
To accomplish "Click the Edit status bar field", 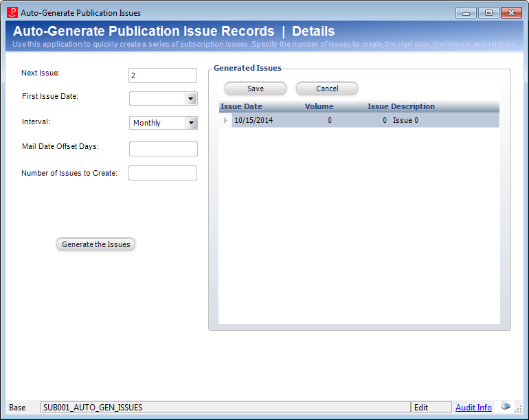I will (431, 408).
